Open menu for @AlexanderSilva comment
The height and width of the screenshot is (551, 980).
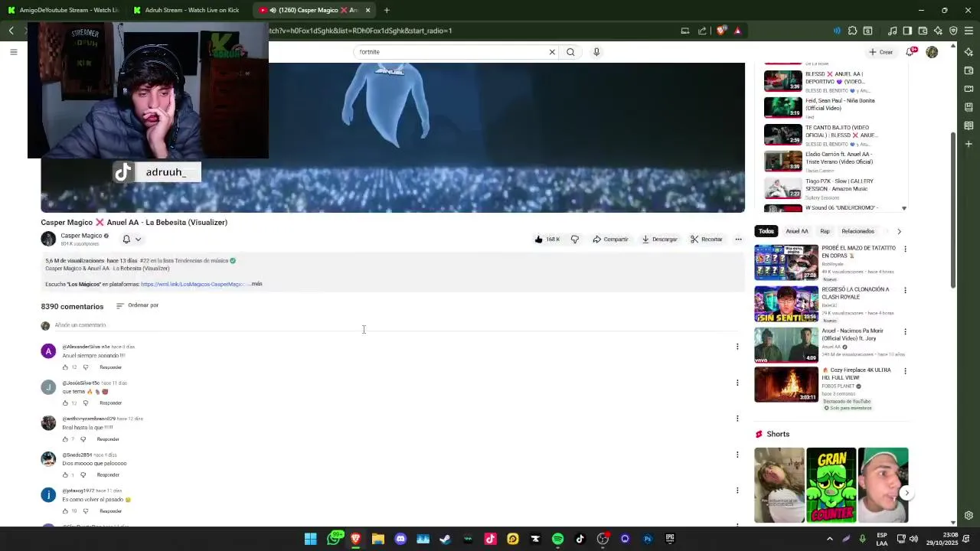[x=737, y=347]
